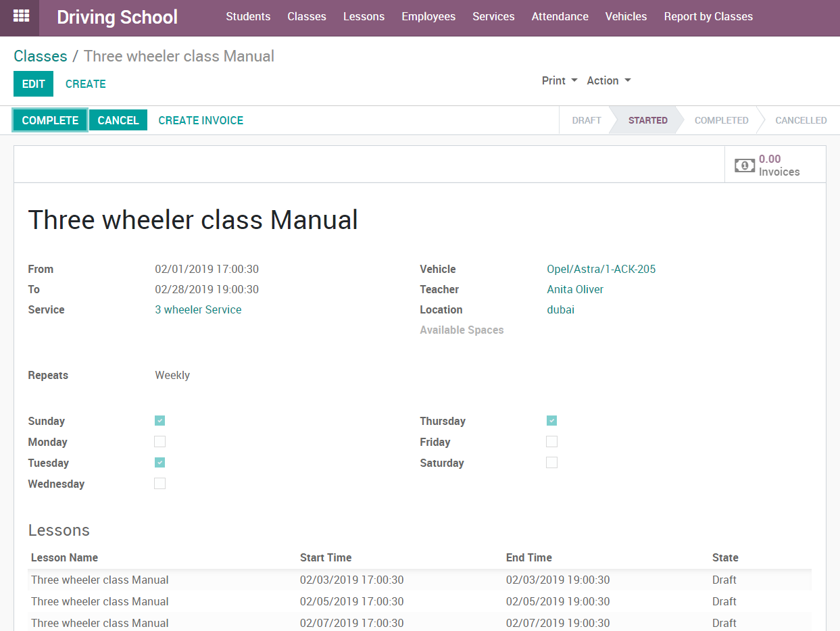Image resolution: width=840 pixels, height=631 pixels.
Task: Navigate to Classes breadcrumb link
Action: [x=41, y=56]
